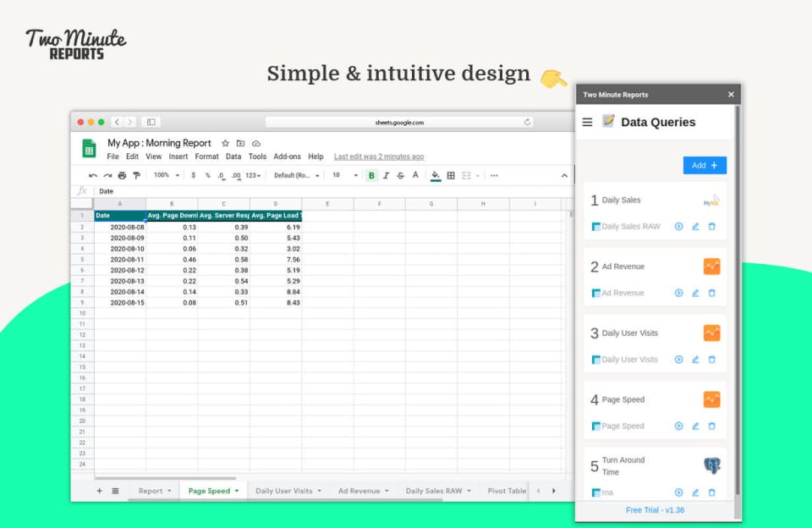Format as percent with % icon

pos(207,176)
